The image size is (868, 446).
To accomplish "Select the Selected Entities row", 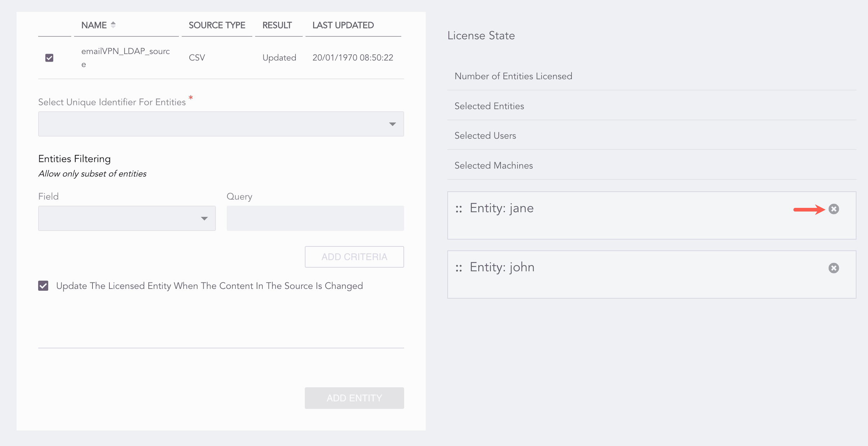I will coord(489,106).
